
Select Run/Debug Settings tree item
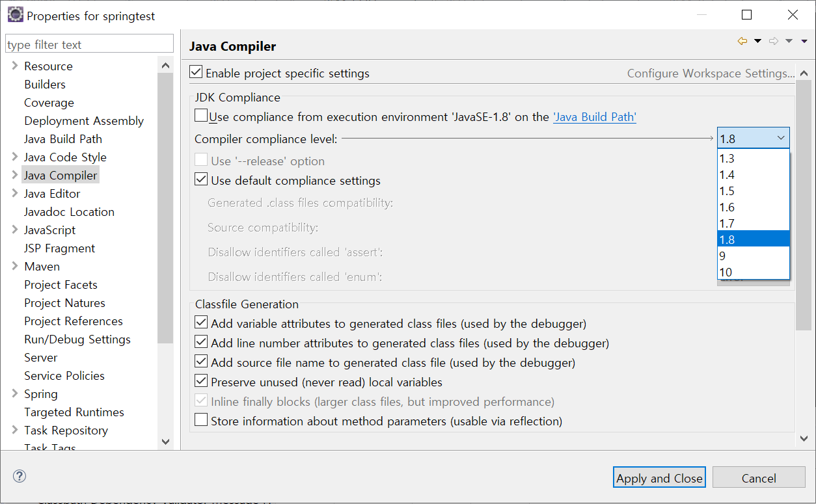click(77, 339)
